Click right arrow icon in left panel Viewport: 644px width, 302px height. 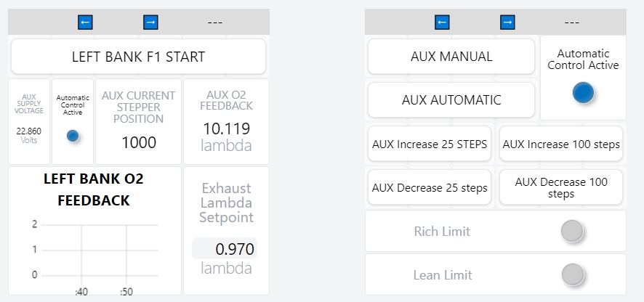(150, 23)
